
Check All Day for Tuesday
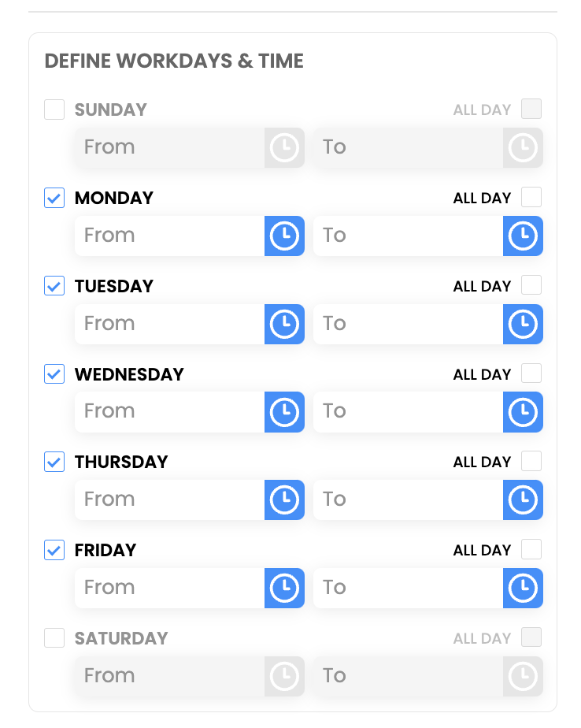tap(531, 285)
